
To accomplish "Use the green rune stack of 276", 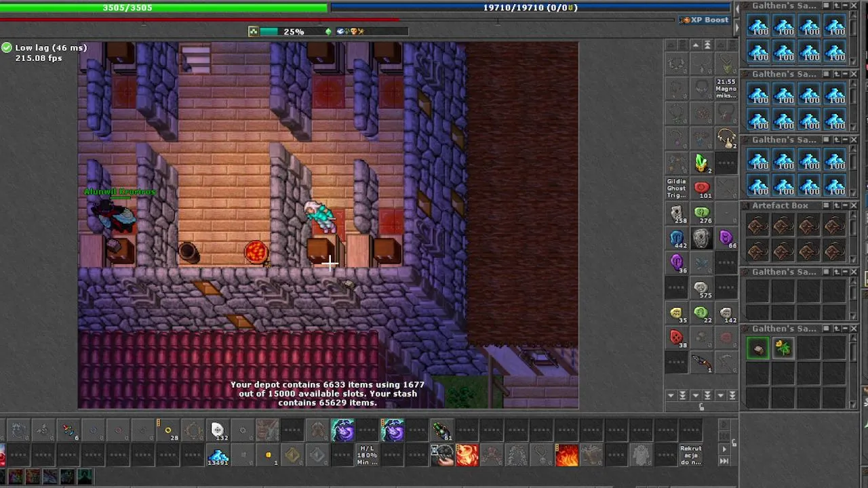I will (x=701, y=214).
